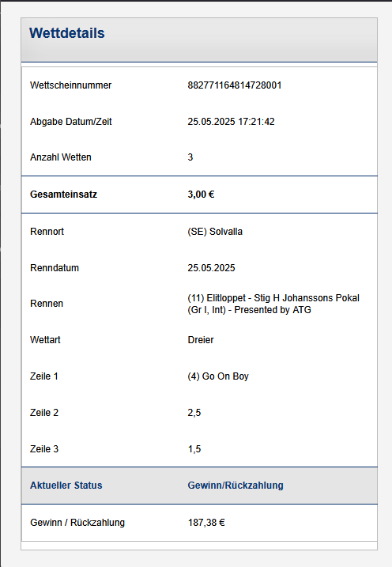The image size is (392, 567).
Task: Select the submission timestamp 25.05.2025 17:21:42
Action: [231, 122]
